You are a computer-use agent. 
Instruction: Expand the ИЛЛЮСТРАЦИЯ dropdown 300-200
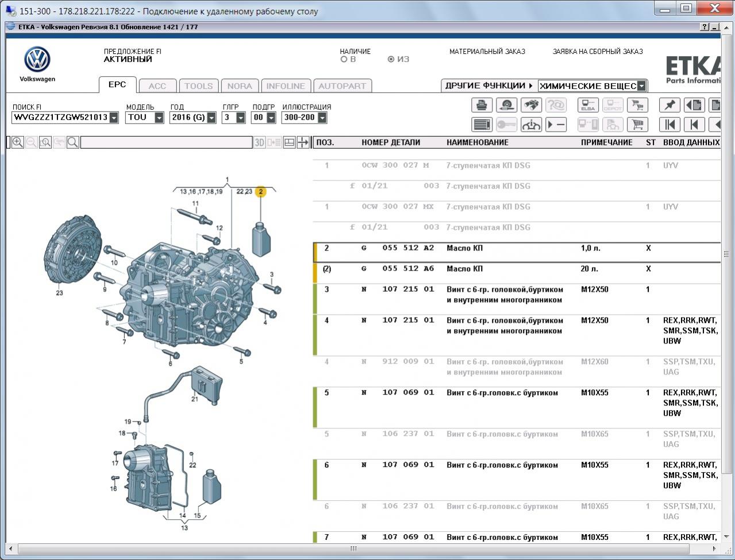coord(322,118)
